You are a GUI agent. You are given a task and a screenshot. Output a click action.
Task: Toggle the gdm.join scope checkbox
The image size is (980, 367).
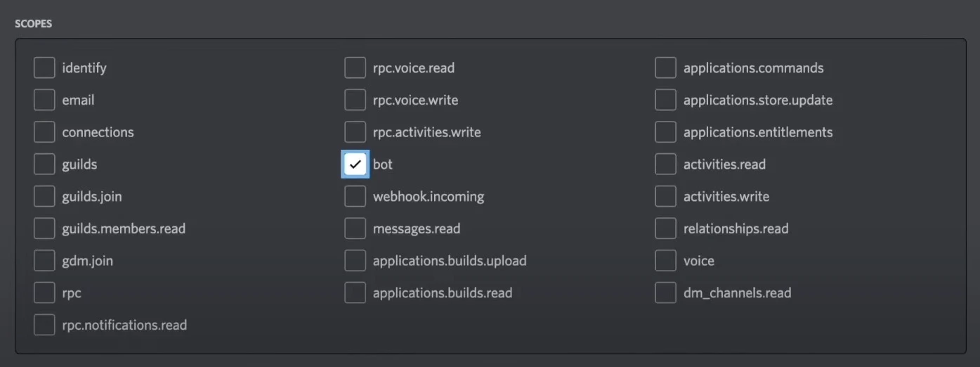[x=44, y=261]
